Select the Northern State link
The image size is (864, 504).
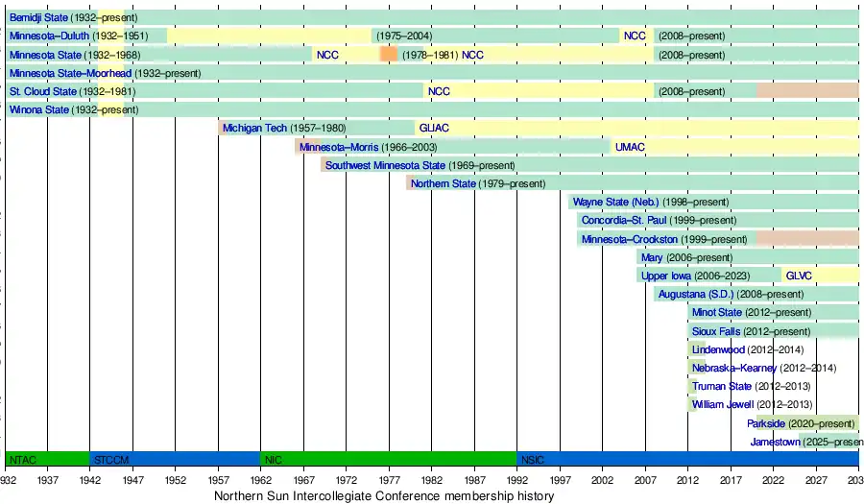(443, 183)
